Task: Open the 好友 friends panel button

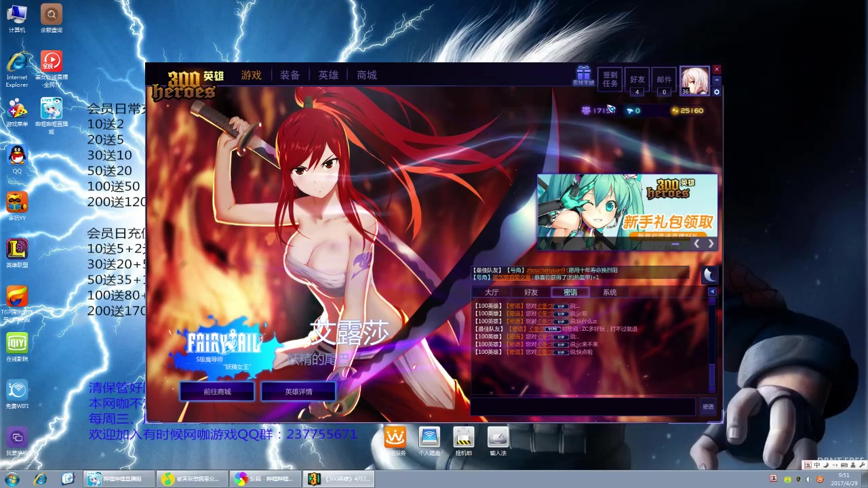Action: pyautogui.click(x=637, y=79)
